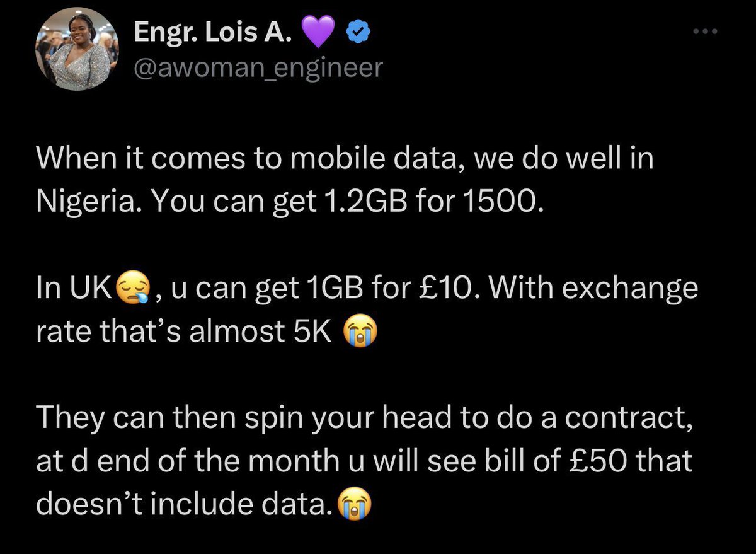Click the crying emoji after 5K
The width and height of the screenshot is (756, 554).
(x=360, y=332)
